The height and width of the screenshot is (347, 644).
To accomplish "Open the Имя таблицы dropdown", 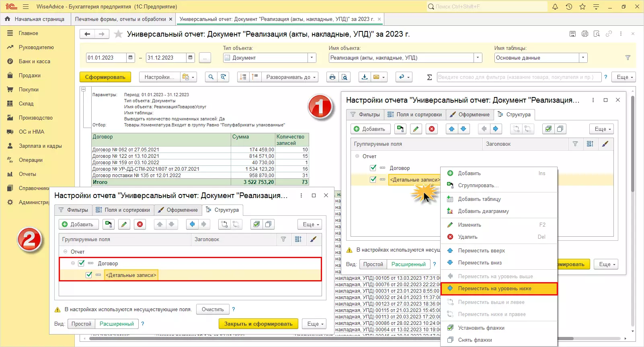I will pyautogui.click(x=583, y=58).
